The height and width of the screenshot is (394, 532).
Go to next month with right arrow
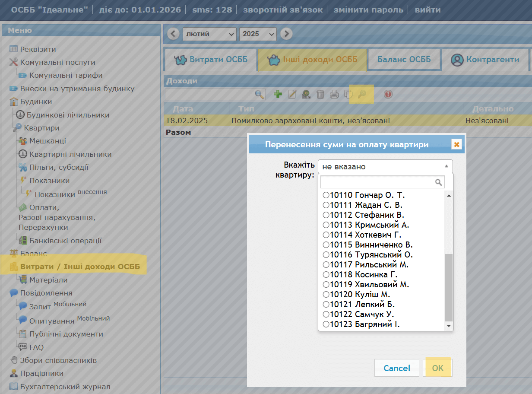click(286, 34)
